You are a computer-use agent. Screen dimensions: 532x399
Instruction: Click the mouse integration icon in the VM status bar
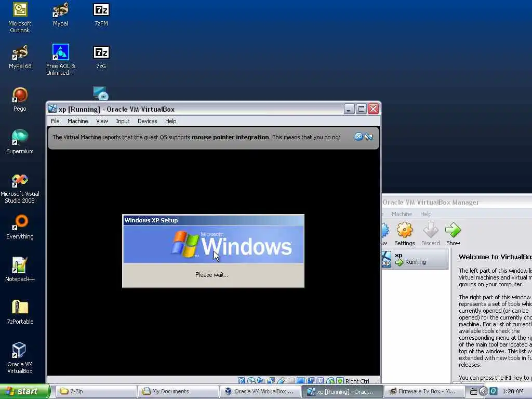click(330, 381)
